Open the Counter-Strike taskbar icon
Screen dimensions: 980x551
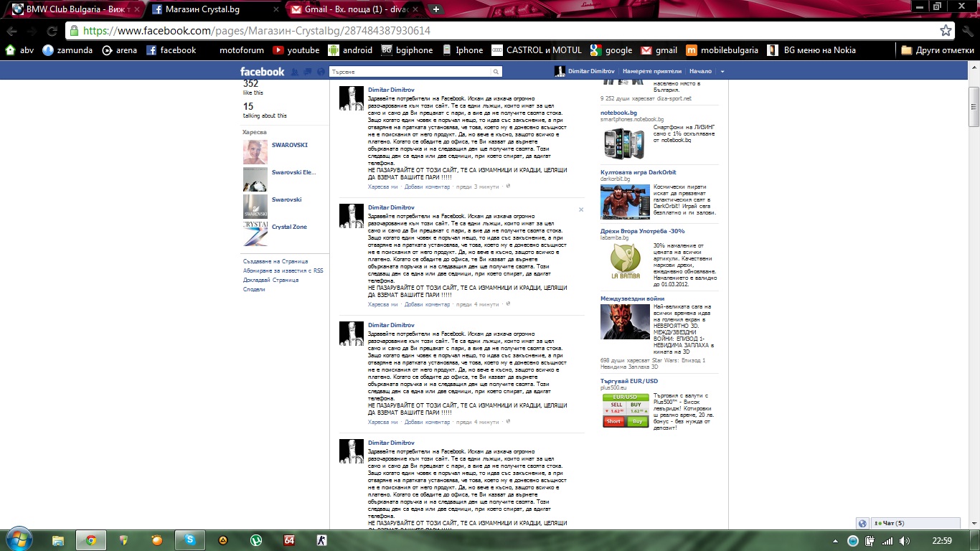point(322,540)
